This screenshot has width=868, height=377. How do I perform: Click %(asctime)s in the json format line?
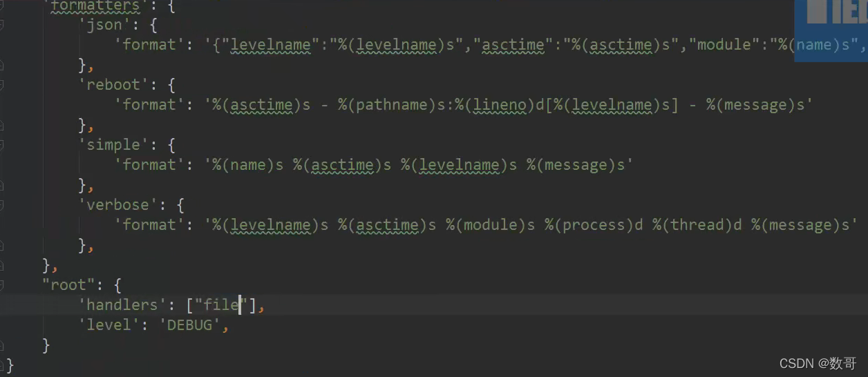point(621,45)
